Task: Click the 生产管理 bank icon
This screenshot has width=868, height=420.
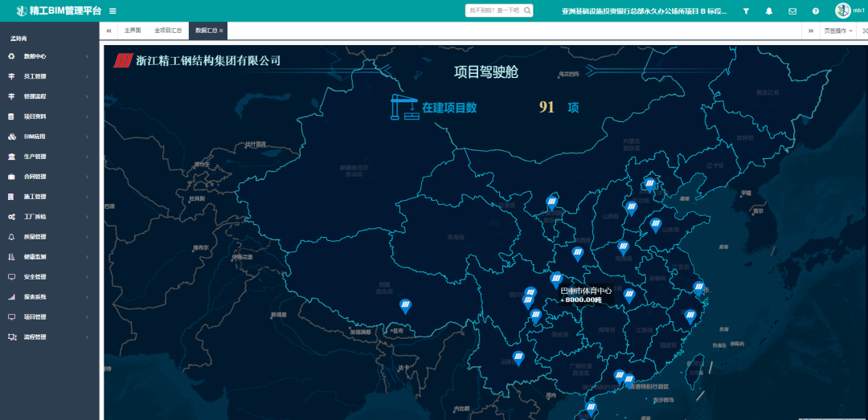Action: click(11, 157)
